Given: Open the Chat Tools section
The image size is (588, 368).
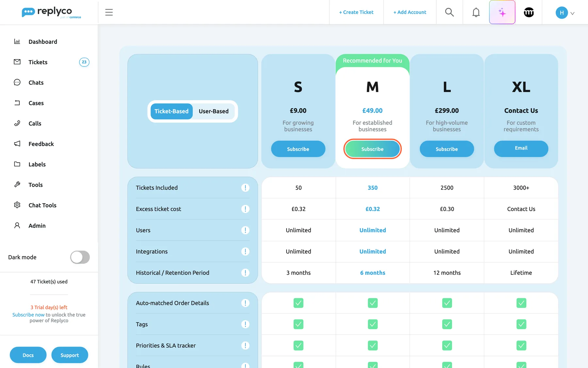Looking at the screenshot, I should [42, 205].
